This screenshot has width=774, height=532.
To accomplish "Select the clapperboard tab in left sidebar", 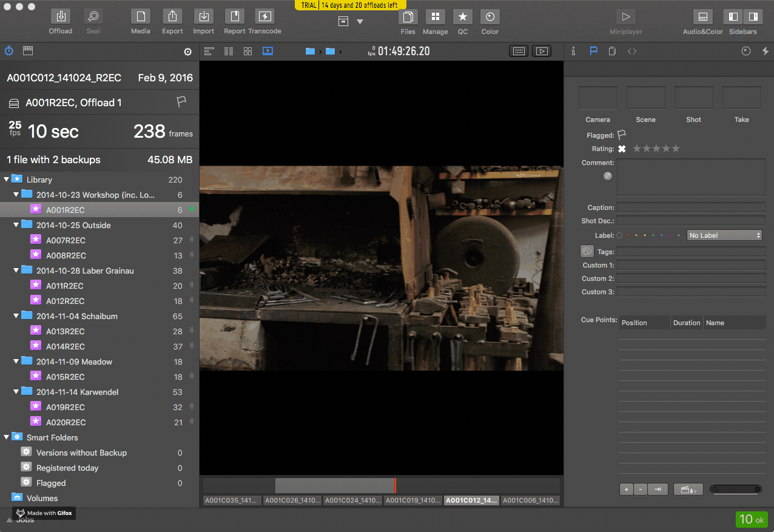I will (x=27, y=51).
